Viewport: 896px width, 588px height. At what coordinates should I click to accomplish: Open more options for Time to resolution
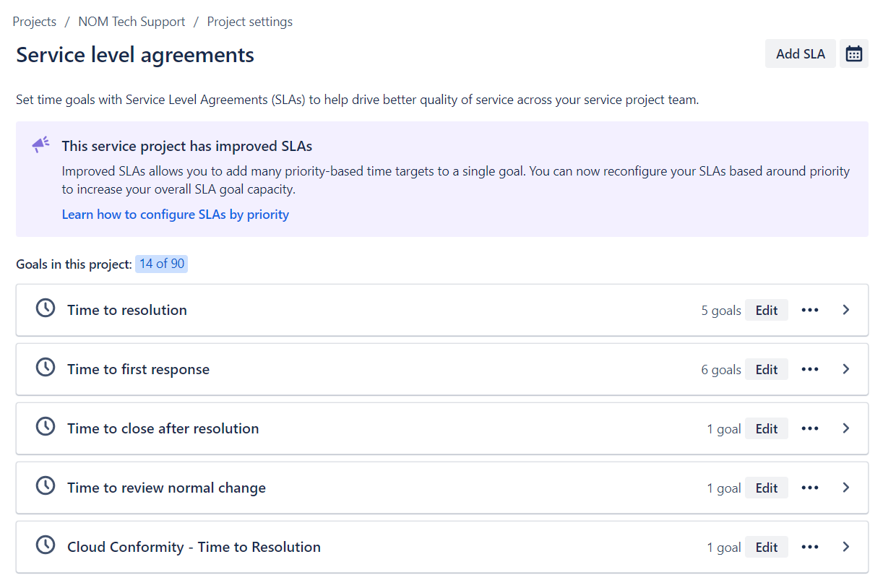click(x=810, y=310)
